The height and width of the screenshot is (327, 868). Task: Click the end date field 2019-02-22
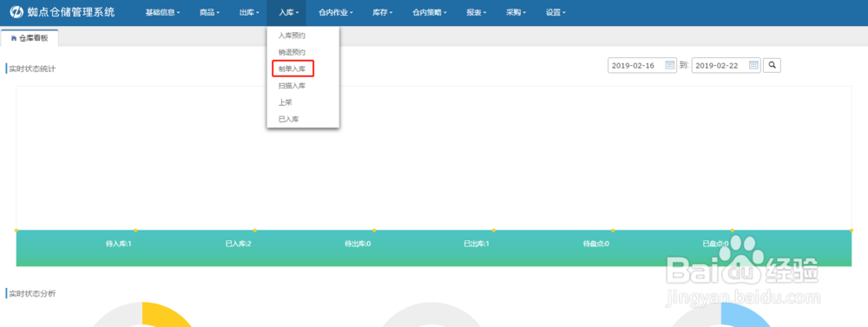pyautogui.click(x=727, y=65)
